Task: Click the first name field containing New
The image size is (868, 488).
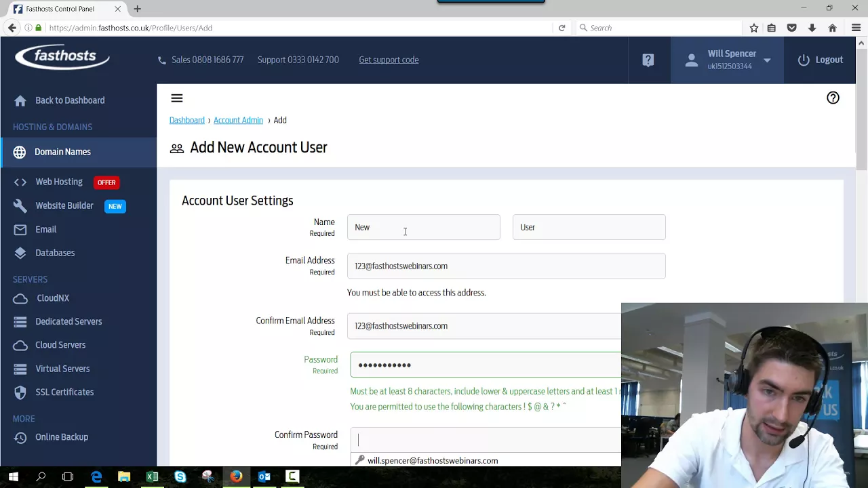Action: coord(424,227)
